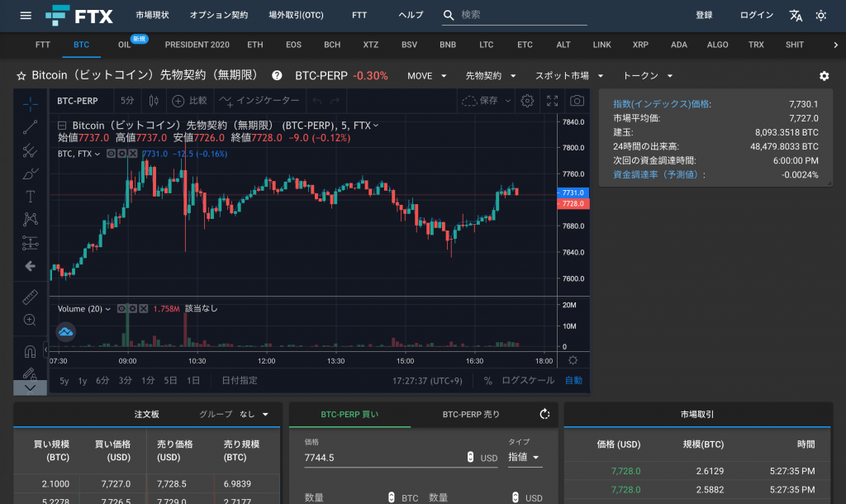Collapse the chart legend toggle box
Viewport: 846px width, 504px height.
62,126
